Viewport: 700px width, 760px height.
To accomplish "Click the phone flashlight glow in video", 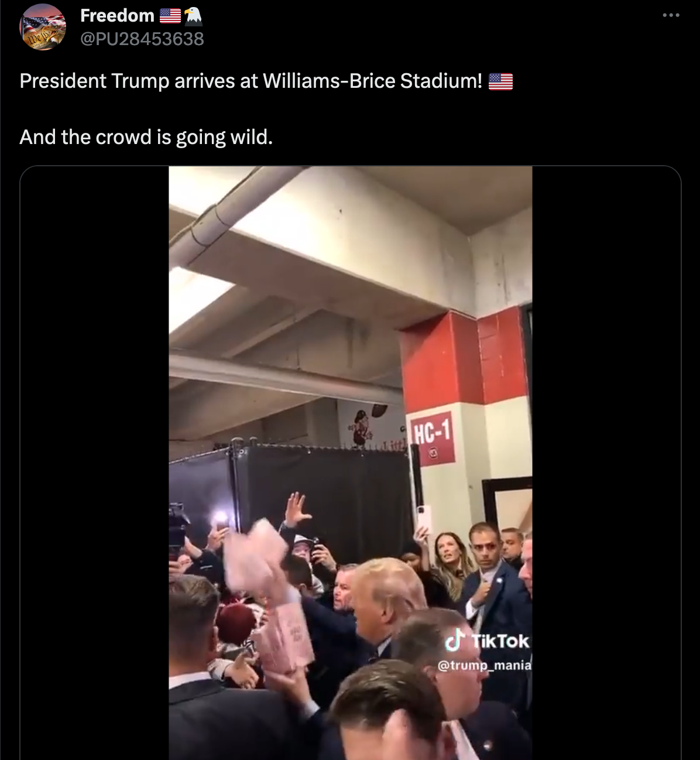I will (221, 518).
